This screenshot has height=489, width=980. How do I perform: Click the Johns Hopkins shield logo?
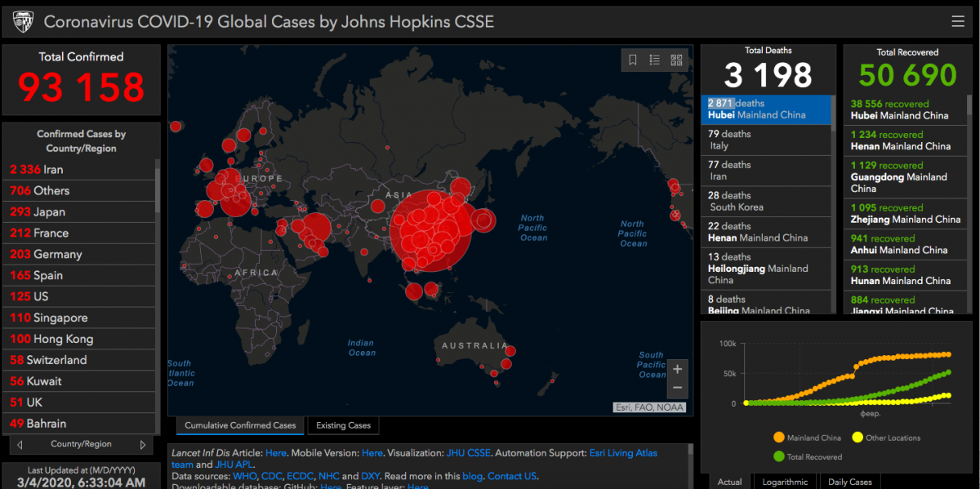coord(23,22)
